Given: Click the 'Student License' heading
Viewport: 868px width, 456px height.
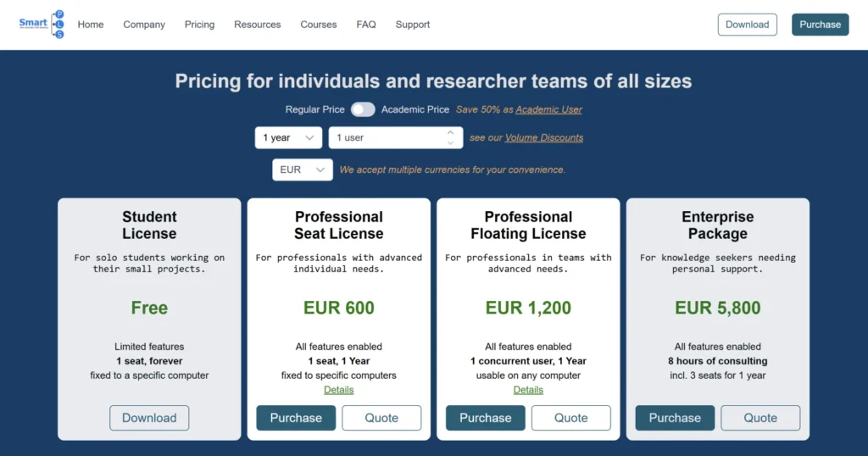Looking at the screenshot, I should (149, 225).
